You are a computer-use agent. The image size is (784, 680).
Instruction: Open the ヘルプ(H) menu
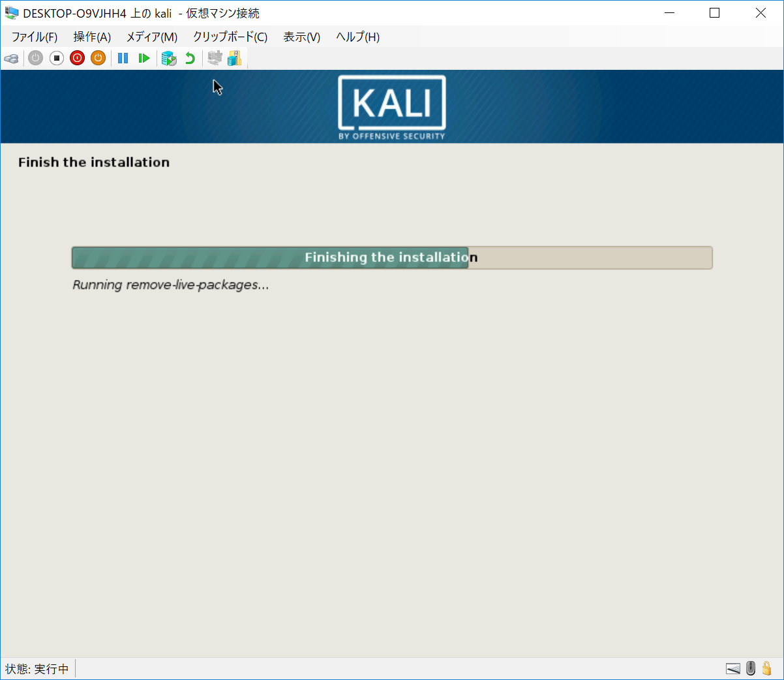[x=357, y=37]
